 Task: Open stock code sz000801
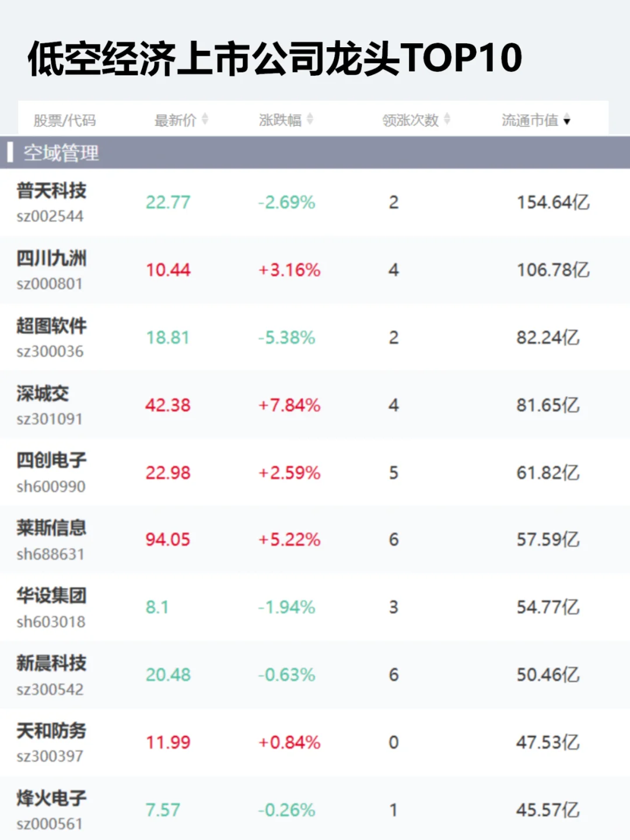50,284
